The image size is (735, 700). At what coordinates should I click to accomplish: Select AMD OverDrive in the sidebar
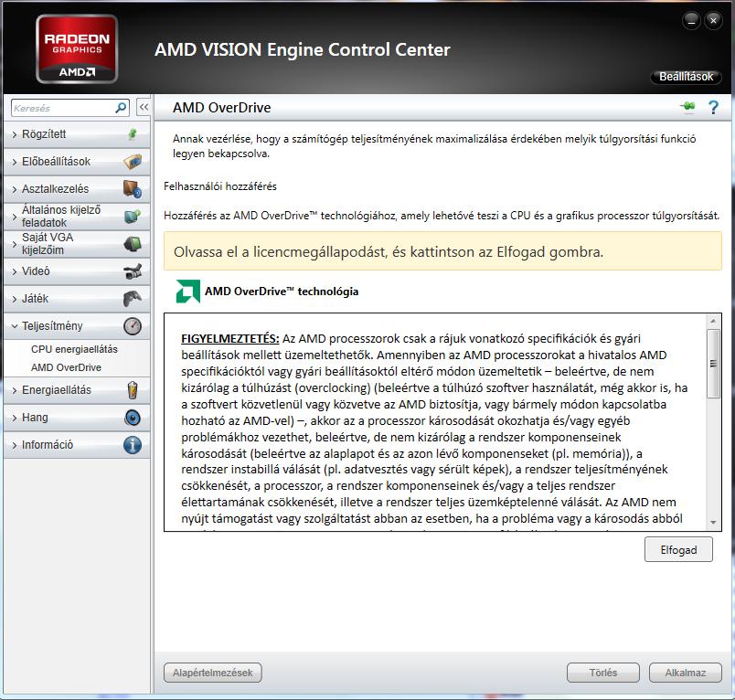[x=66, y=367]
